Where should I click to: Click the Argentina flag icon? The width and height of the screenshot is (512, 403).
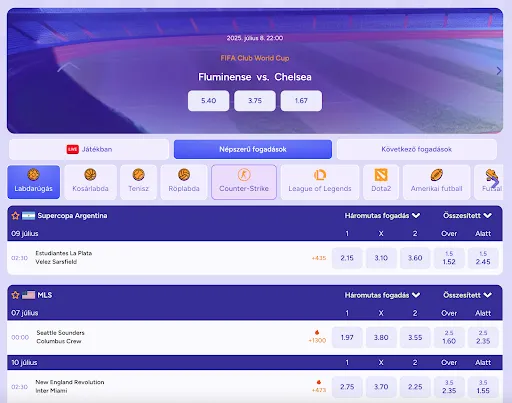[x=28, y=216]
